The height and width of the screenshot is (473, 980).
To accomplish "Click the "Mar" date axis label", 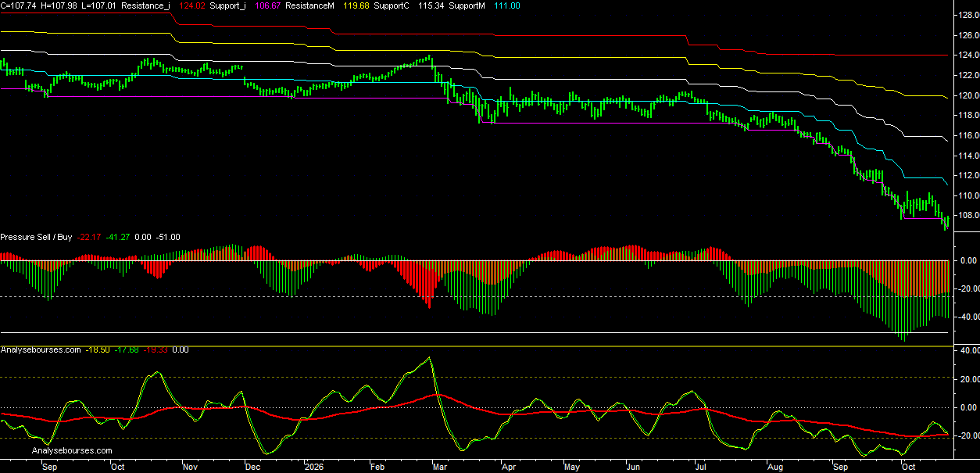I will [442, 467].
